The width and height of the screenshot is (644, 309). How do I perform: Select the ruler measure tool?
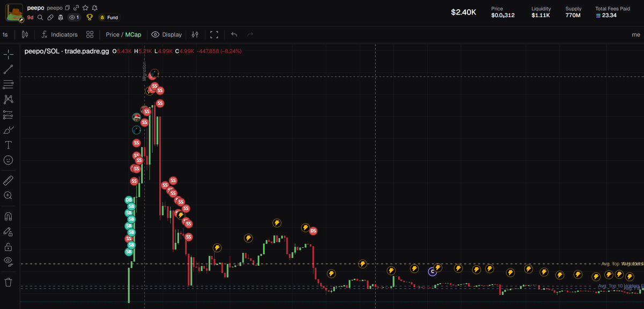9,180
